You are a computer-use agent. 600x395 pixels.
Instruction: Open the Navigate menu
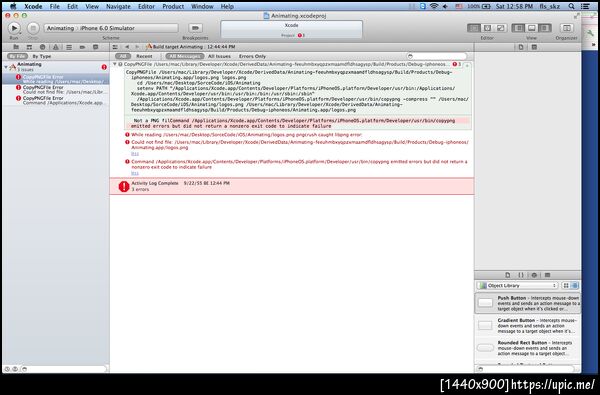tap(118, 7)
